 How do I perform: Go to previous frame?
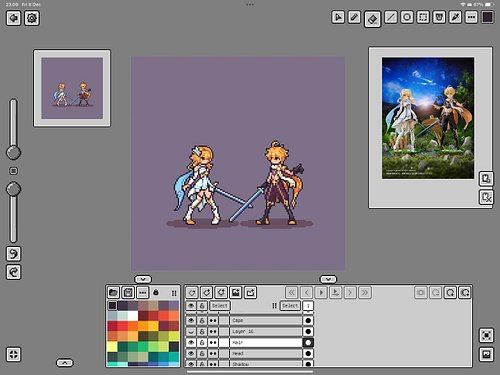[306, 292]
